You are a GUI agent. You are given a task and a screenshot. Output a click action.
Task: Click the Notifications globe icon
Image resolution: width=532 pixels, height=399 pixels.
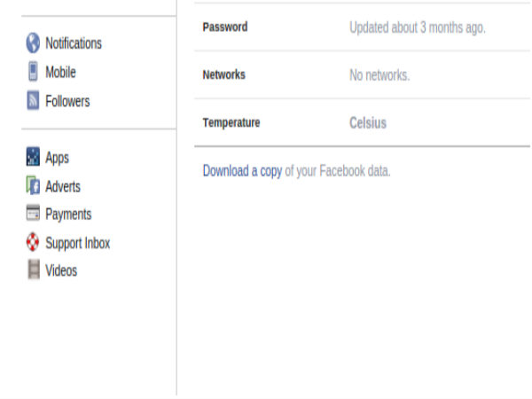coord(33,43)
